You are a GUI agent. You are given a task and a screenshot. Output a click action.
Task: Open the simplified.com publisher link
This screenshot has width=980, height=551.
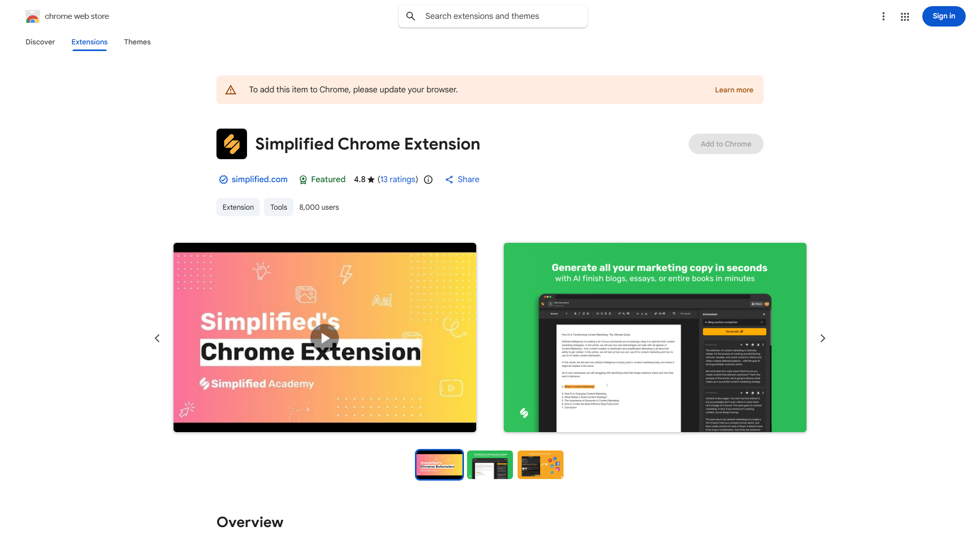[259, 179]
